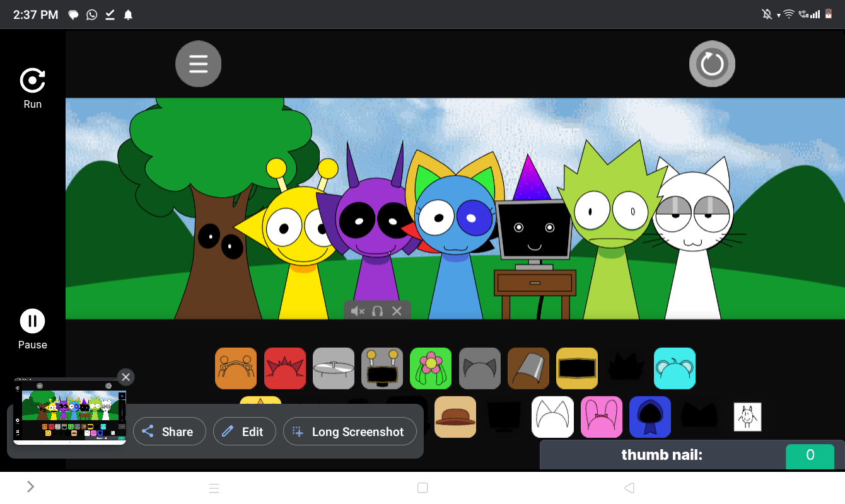
Task: Select the red spiky hair icon
Action: (x=285, y=369)
